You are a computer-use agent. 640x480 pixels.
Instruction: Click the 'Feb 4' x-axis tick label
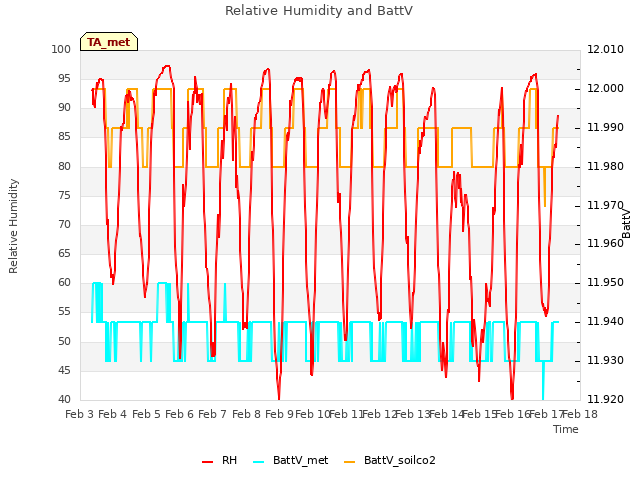113,414
